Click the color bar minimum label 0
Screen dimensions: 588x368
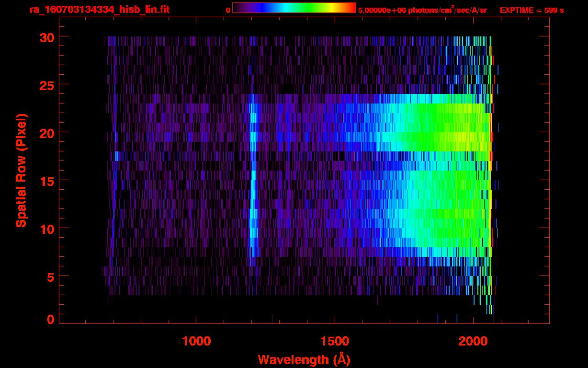228,10
